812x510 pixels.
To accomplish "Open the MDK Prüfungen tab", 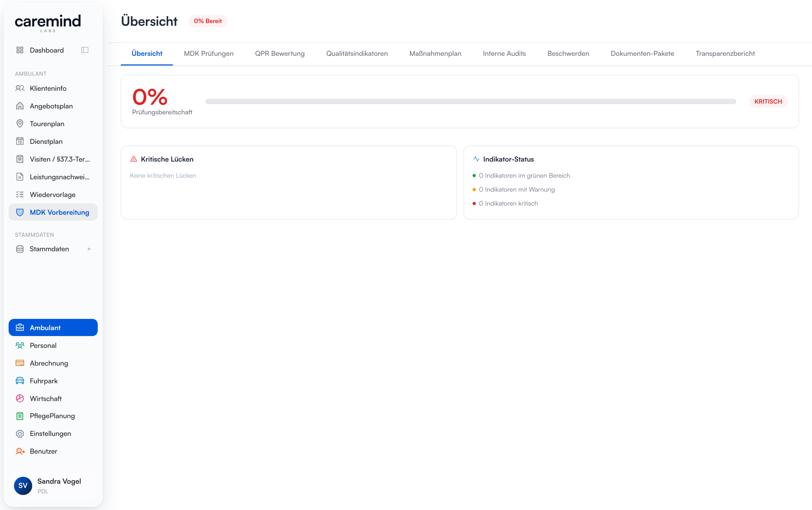I will coord(209,54).
